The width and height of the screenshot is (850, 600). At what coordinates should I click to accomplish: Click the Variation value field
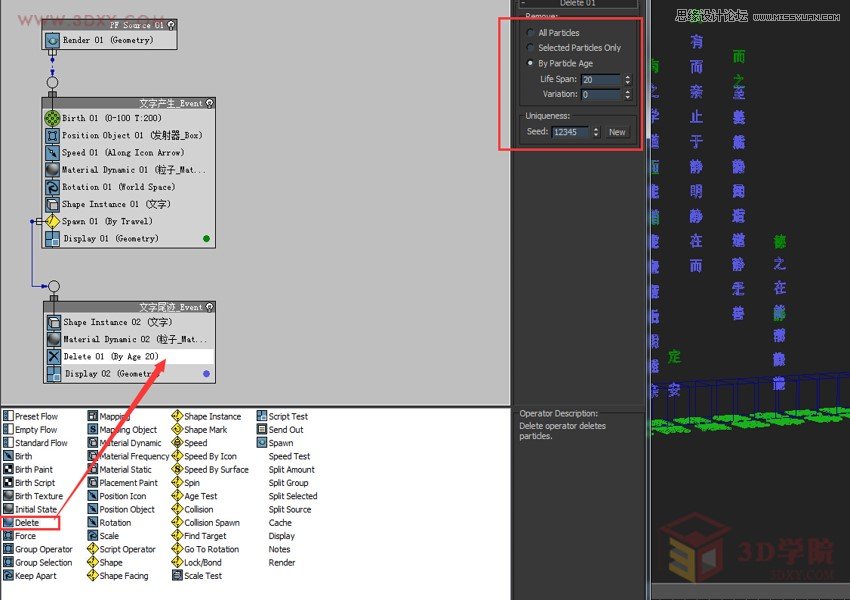point(601,94)
